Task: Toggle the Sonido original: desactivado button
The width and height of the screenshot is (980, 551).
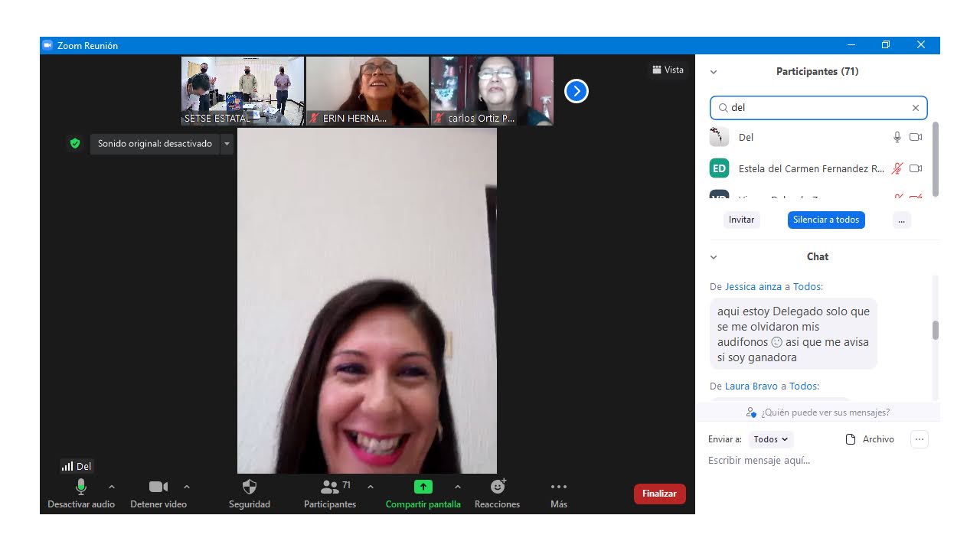Action: click(155, 144)
